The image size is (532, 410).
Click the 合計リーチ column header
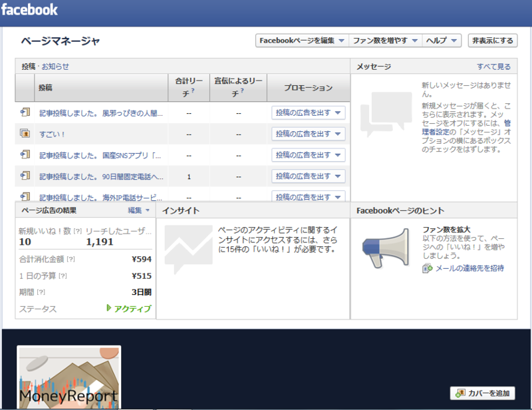click(189, 87)
